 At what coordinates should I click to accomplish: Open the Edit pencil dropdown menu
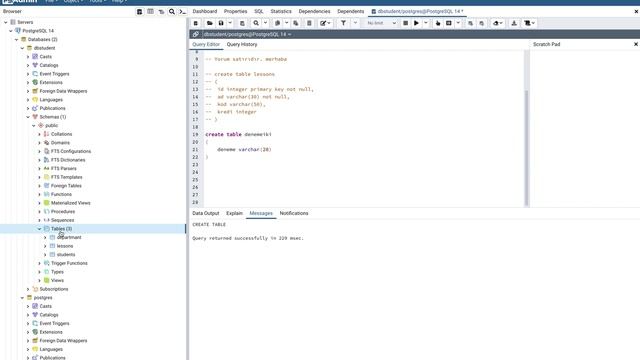pos(325,23)
